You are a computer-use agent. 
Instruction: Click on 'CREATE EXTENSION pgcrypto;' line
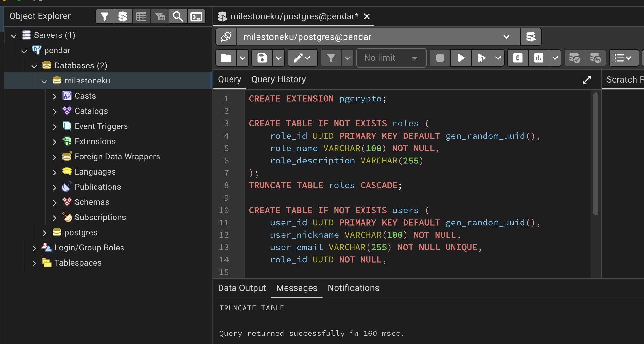tap(318, 99)
